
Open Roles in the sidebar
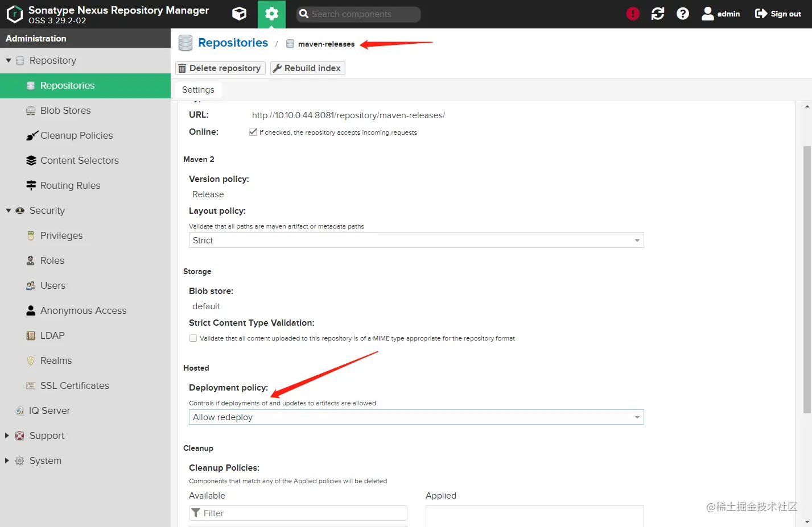coord(85,260)
